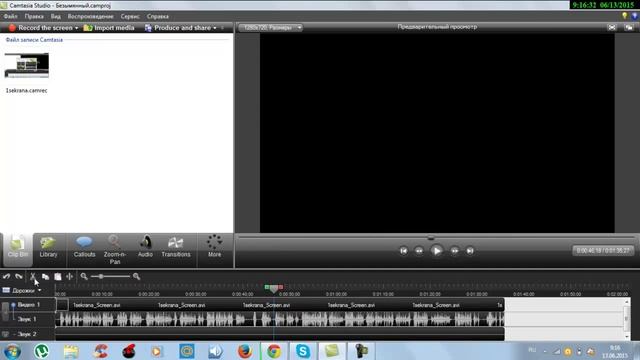Click the Звук 1 audio waveform

coord(280,319)
